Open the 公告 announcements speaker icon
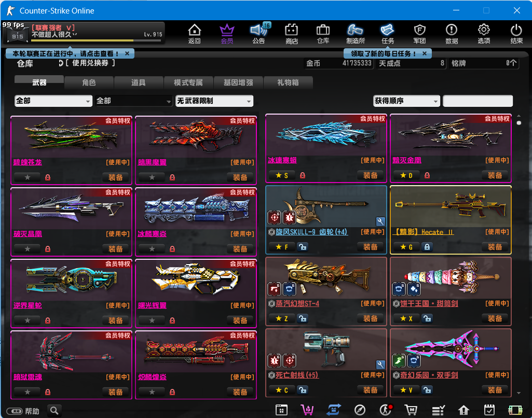 259,34
